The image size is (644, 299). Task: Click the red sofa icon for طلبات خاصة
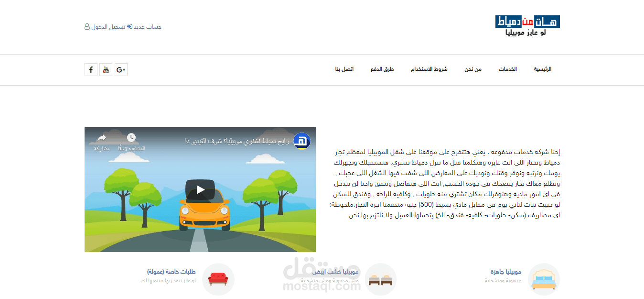pyautogui.click(x=218, y=279)
